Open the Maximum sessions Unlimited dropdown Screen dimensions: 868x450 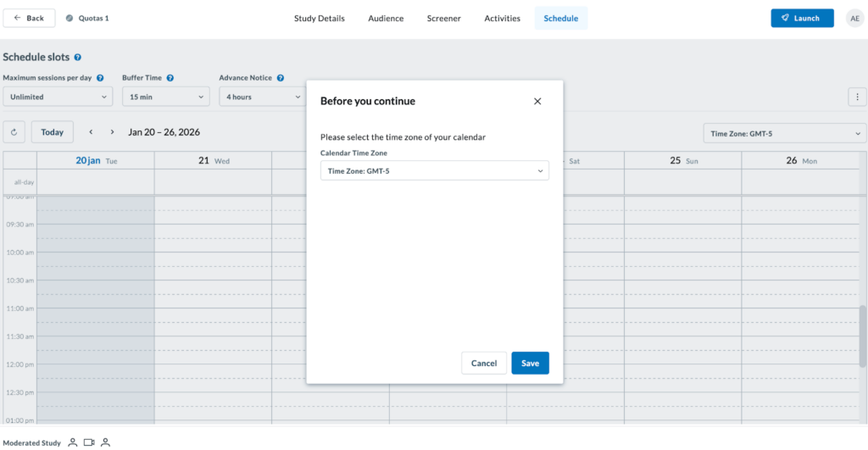pos(58,97)
